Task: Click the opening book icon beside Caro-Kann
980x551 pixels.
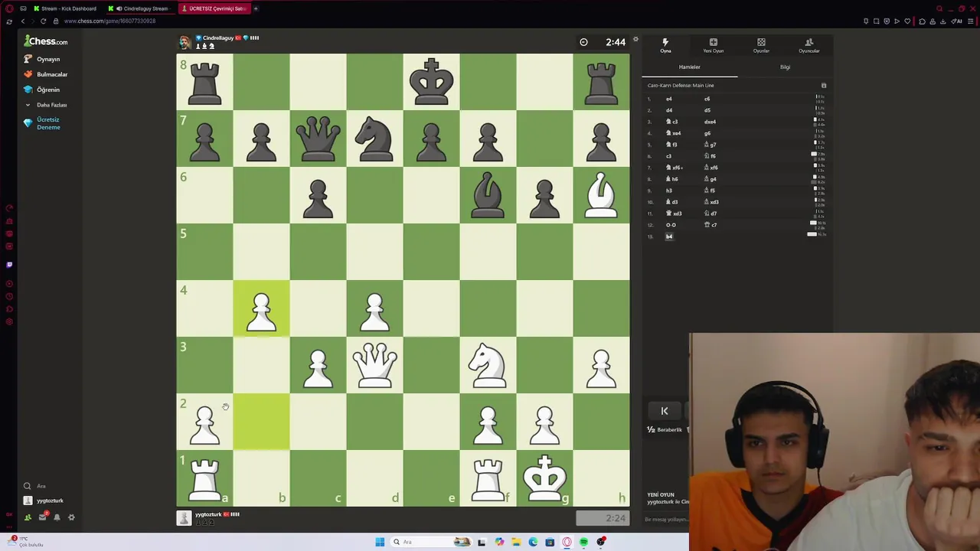Action: coord(824,86)
